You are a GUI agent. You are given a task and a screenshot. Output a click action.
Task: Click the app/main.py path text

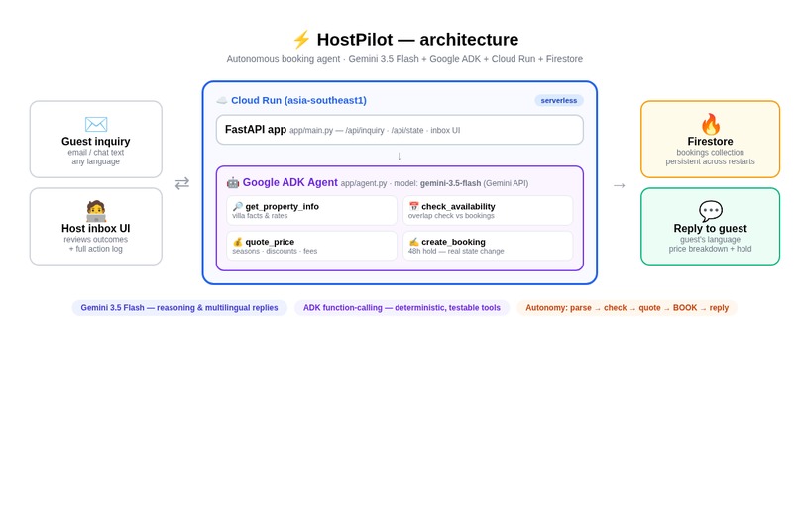[x=311, y=131]
